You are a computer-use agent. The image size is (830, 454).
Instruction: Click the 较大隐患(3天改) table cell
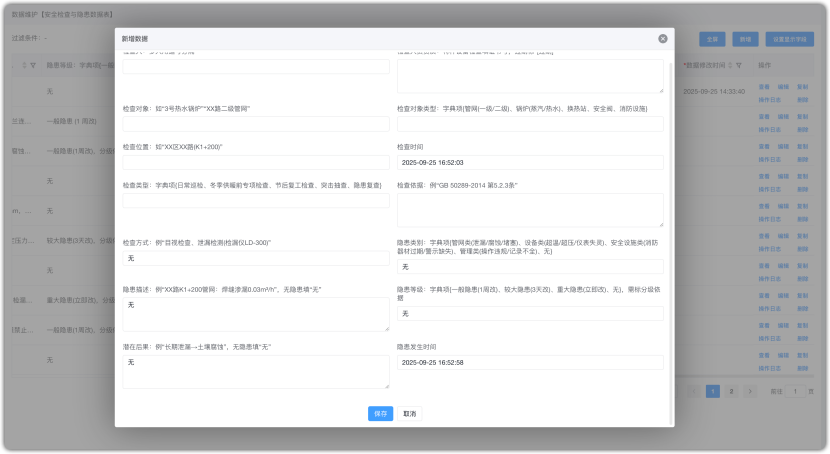click(80, 240)
